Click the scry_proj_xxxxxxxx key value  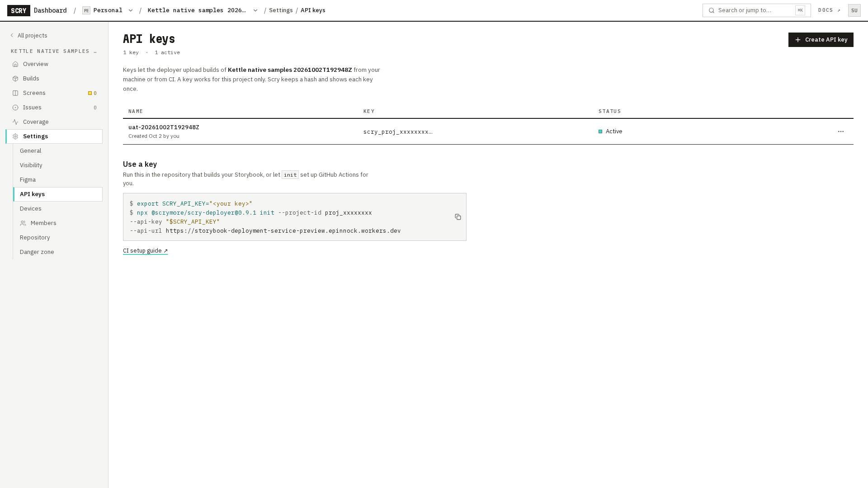pyautogui.click(x=398, y=132)
